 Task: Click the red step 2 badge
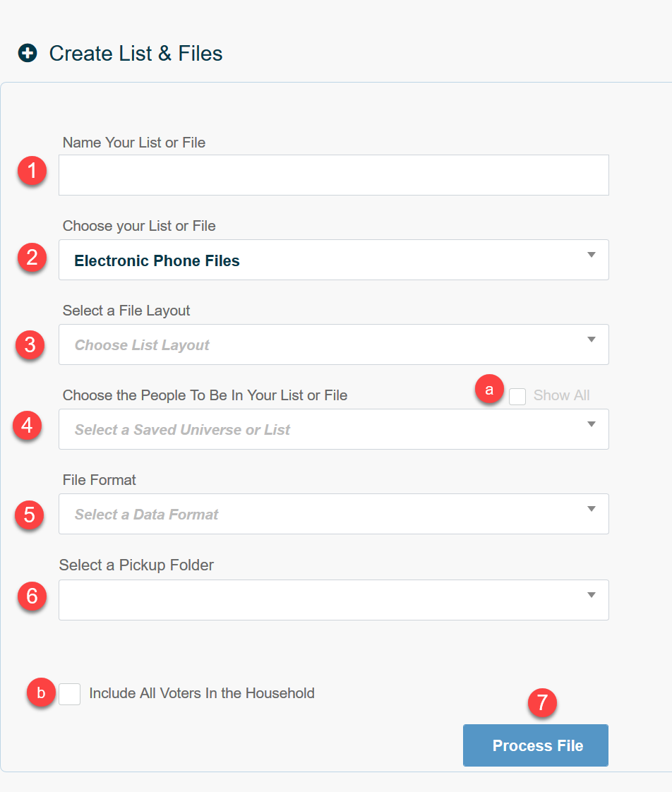point(31,258)
